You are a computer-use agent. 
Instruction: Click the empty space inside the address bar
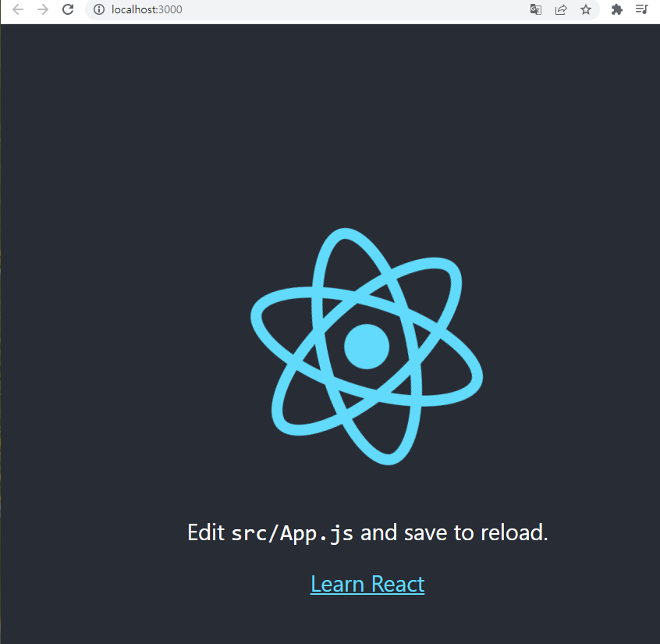pos(353,9)
